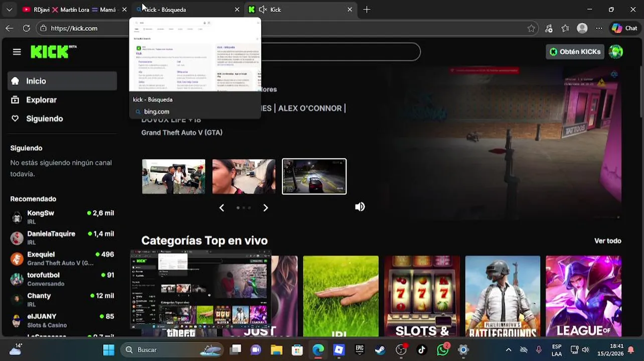Select the second featured stream thumbnail
The width and height of the screenshot is (644, 361).
coord(244,176)
